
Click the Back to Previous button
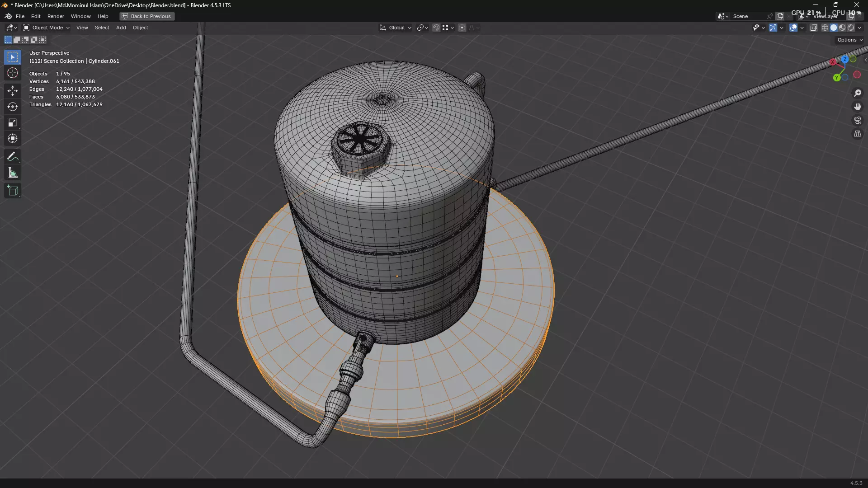[147, 16]
